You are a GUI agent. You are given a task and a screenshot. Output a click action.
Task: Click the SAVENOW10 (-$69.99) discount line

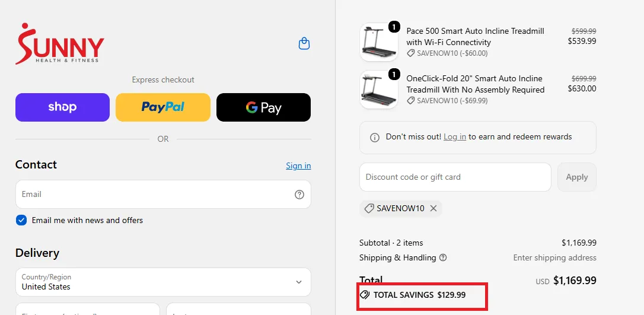coord(447,101)
